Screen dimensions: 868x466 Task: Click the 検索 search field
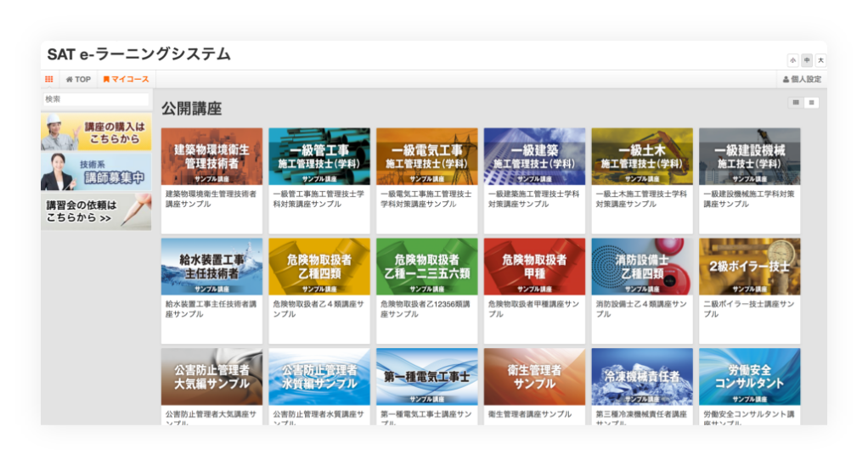[x=95, y=99]
